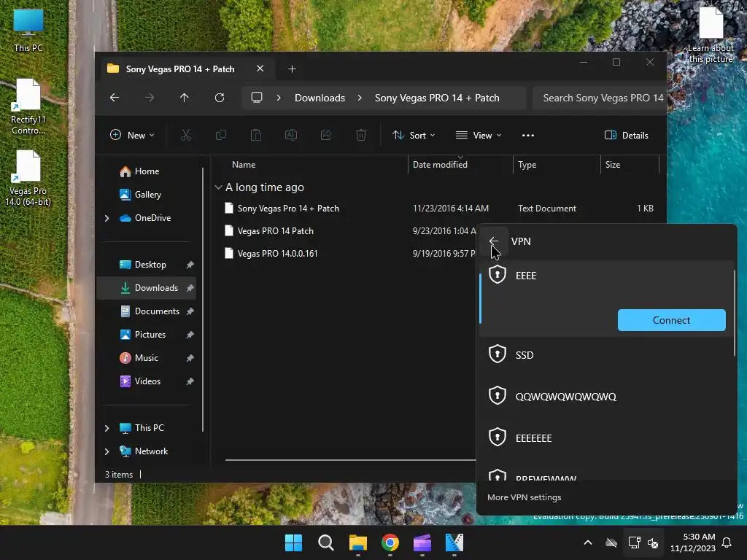Viewport: 747px width, 560px height.
Task: Refresh the Explorer folder view
Action: pyautogui.click(x=219, y=98)
